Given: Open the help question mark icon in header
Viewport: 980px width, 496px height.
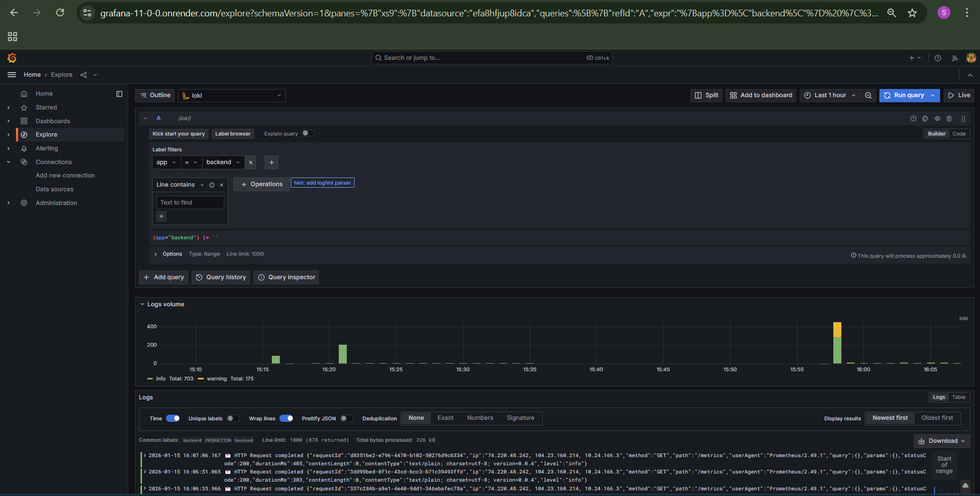Looking at the screenshot, I should (x=938, y=58).
